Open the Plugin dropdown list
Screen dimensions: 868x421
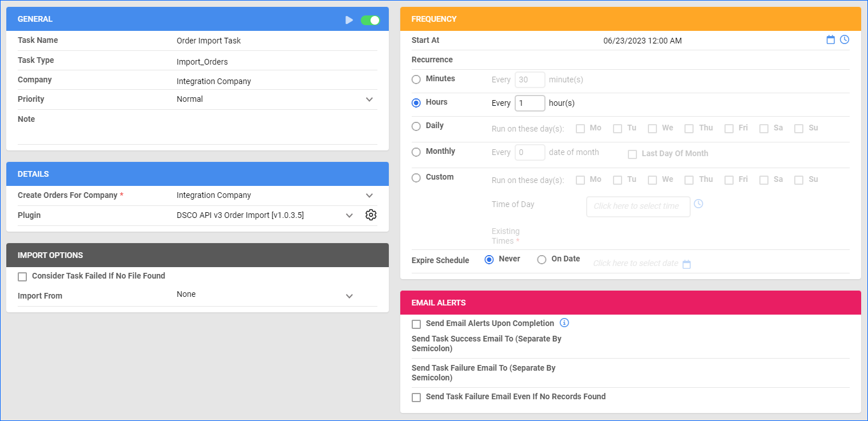click(349, 216)
